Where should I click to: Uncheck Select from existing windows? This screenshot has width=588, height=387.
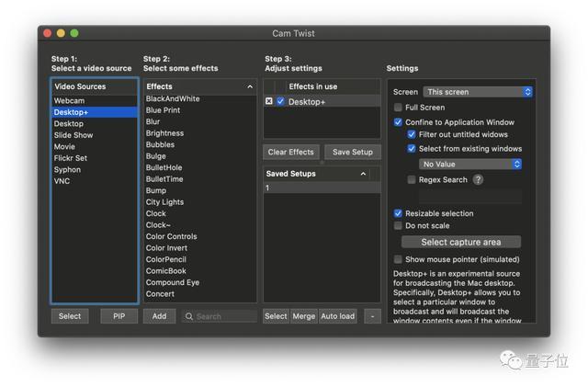coord(412,149)
